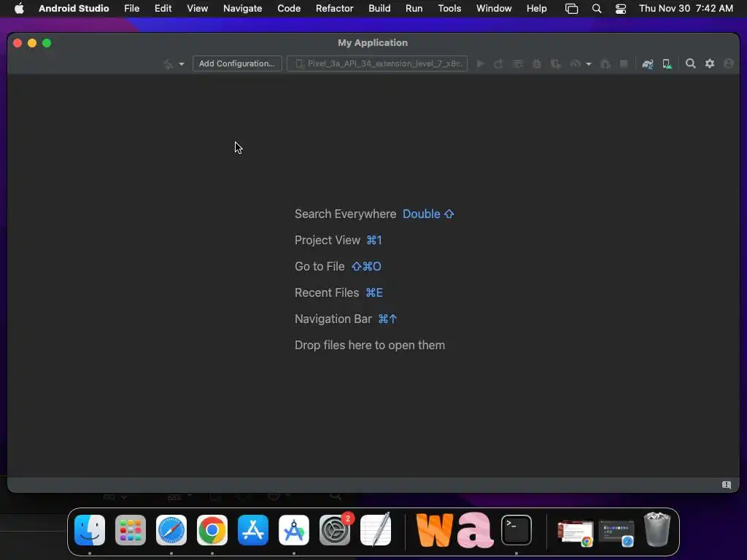Click the Run with Coverage icon
Screen dimensions: 747x560
coord(555,64)
